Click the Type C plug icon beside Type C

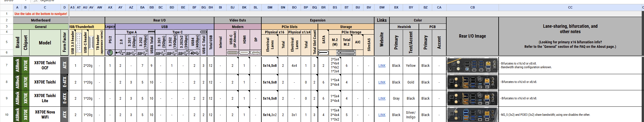203,32
